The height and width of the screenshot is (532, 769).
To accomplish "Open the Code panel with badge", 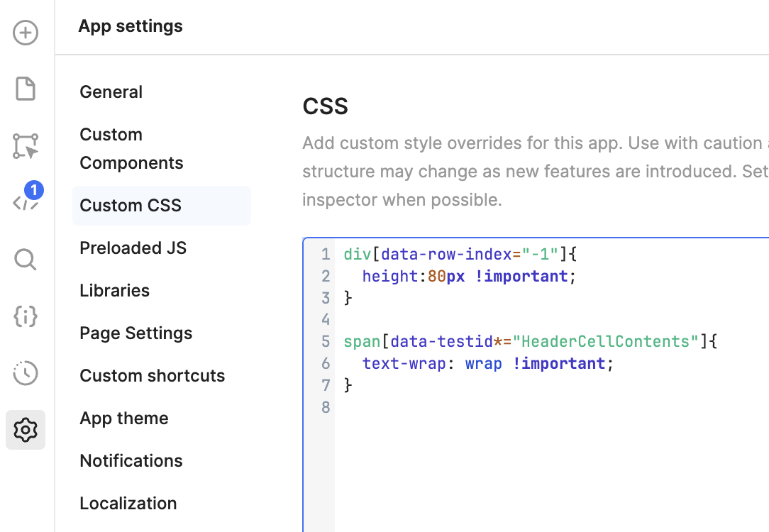I will pyautogui.click(x=26, y=202).
